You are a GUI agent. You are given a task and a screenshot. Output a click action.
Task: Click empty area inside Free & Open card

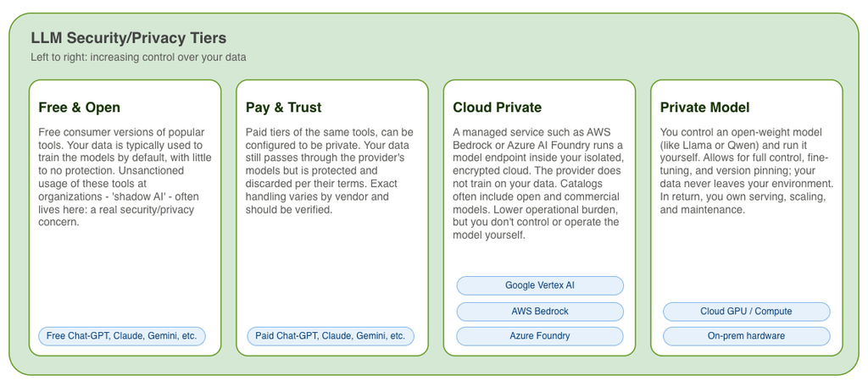click(x=125, y=277)
